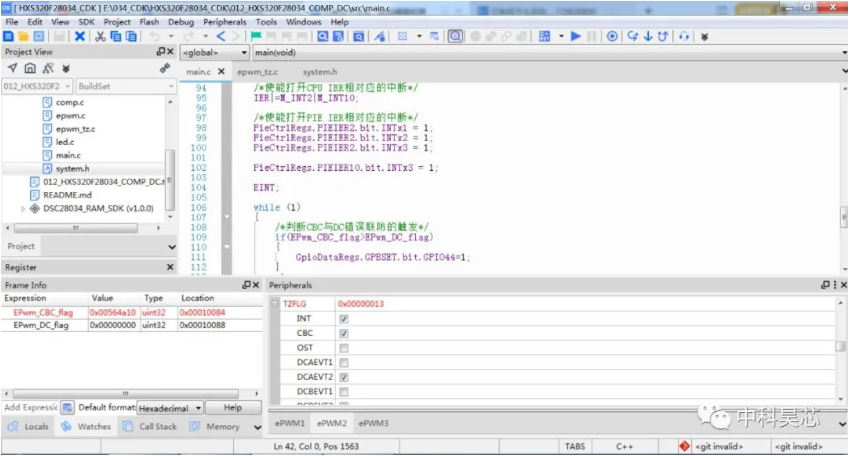Switch to the ePWM3 peripheral tab
This screenshot has width=850, height=456.
374,423
